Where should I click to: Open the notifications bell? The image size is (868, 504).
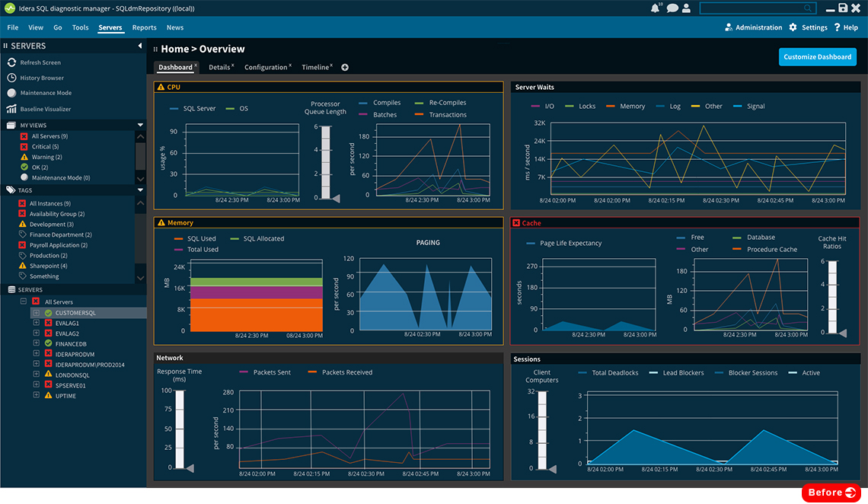point(655,8)
